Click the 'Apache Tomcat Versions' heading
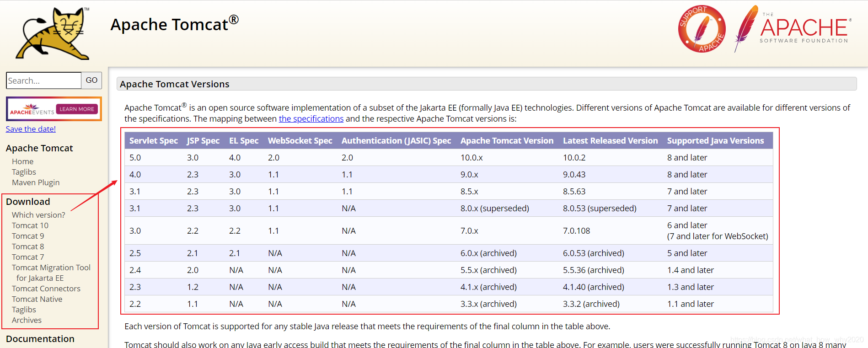Viewport: 868px width, 348px height. point(175,84)
